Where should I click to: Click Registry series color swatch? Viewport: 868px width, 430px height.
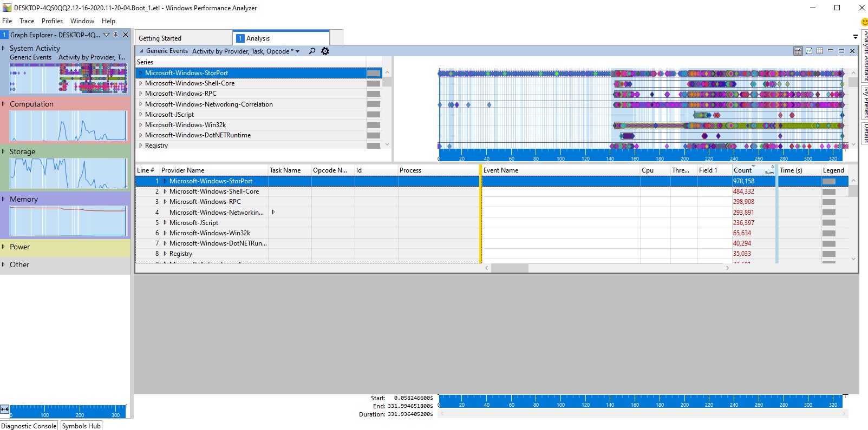(374, 145)
